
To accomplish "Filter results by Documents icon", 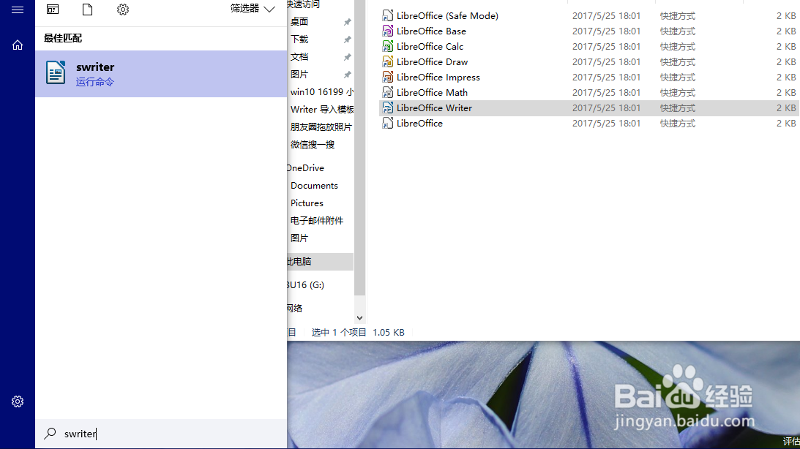I will click(88, 9).
